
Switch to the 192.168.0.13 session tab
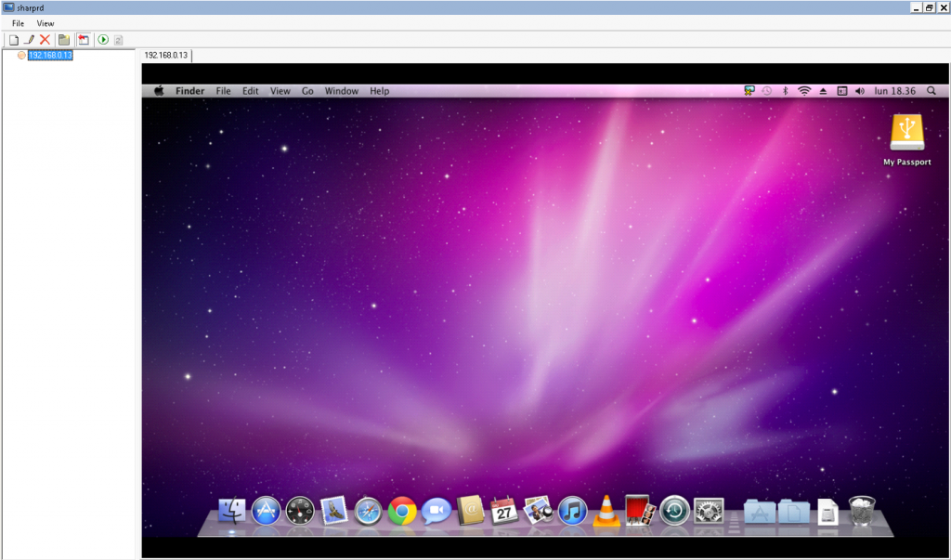166,56
